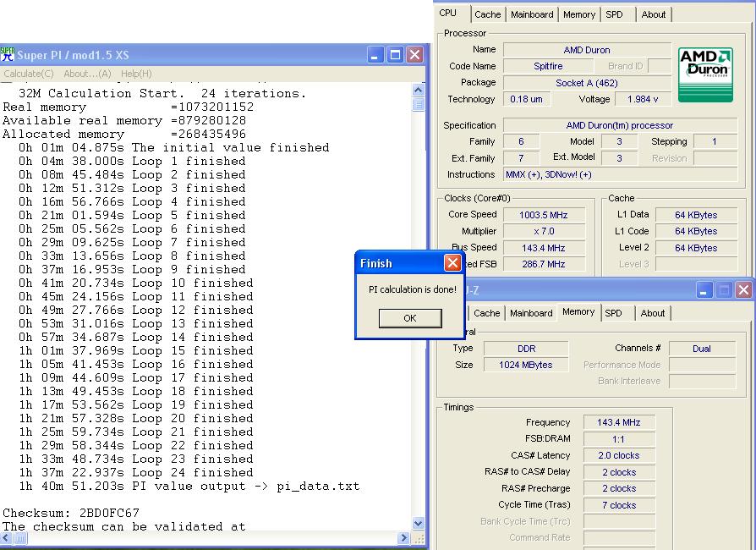Click the FSB:DRAM '1:1' value
The width and height of the screenshot is (756, 550).
tap(619, 439)
